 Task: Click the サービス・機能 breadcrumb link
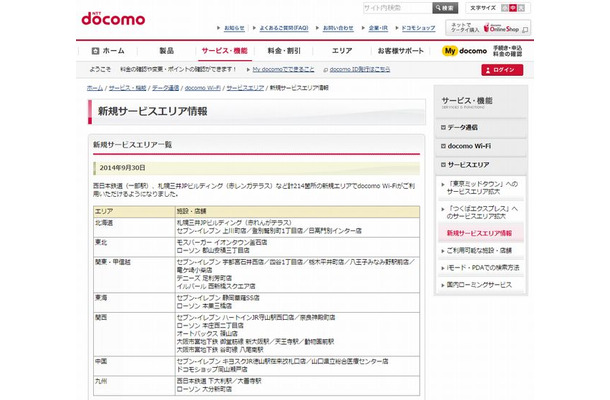coord(127,88)
